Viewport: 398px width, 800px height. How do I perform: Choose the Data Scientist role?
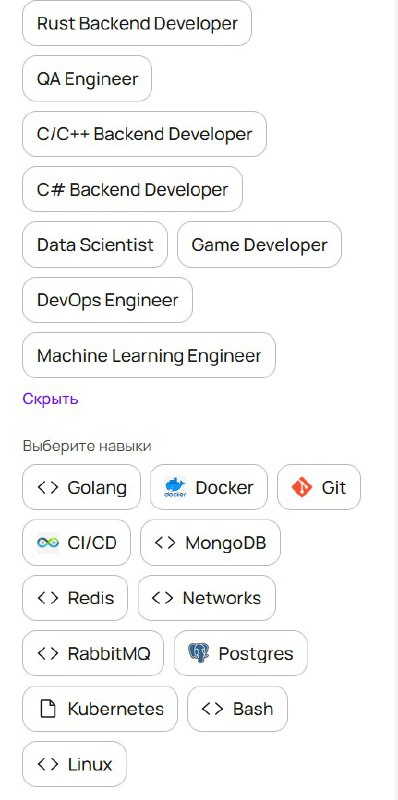point(95,245)
